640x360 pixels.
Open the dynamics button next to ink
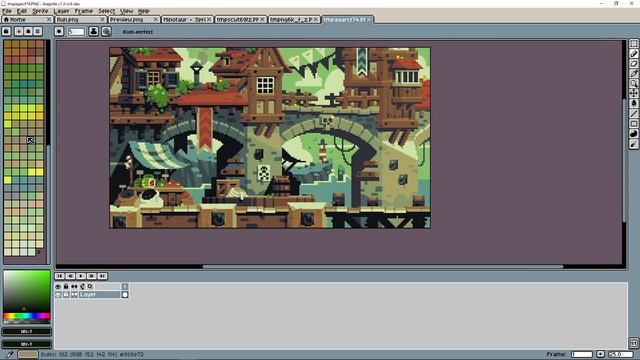(107, 31)
